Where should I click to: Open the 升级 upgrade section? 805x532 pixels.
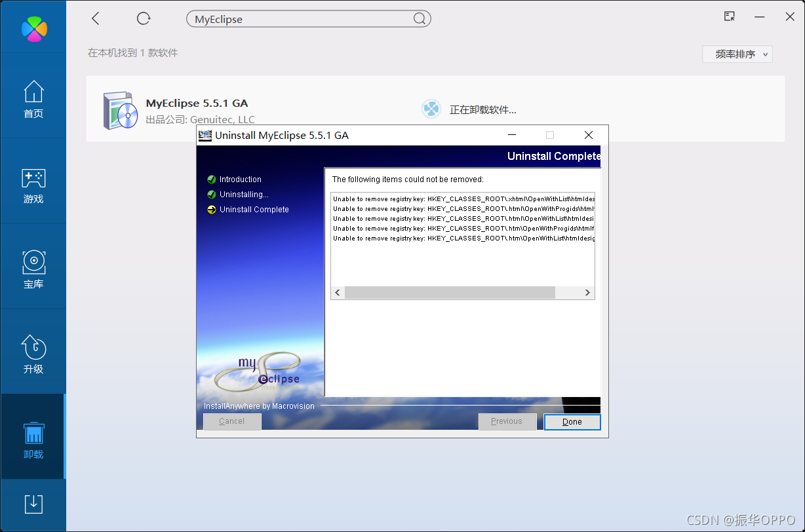point(33,354)
